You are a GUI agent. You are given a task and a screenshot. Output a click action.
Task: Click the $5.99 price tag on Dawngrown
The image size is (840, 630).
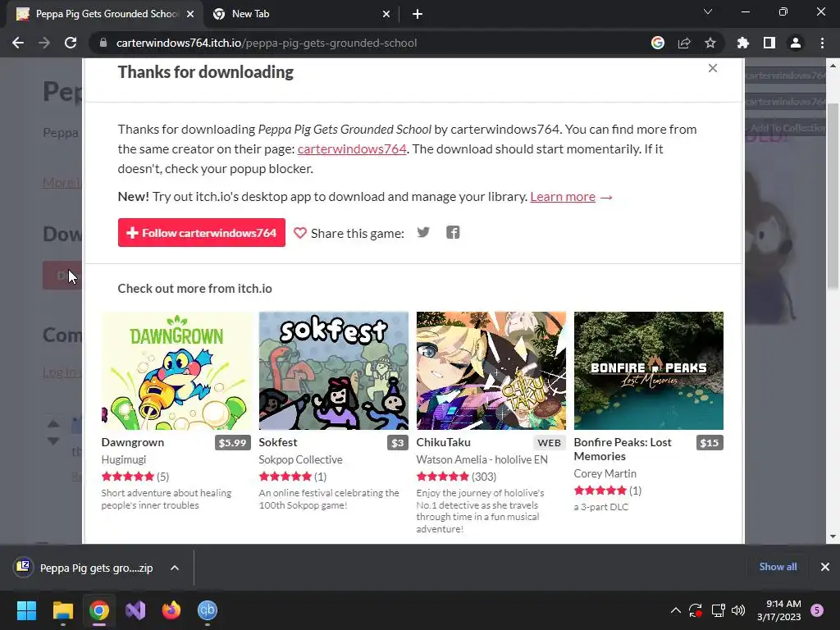(x=232, y=443)
